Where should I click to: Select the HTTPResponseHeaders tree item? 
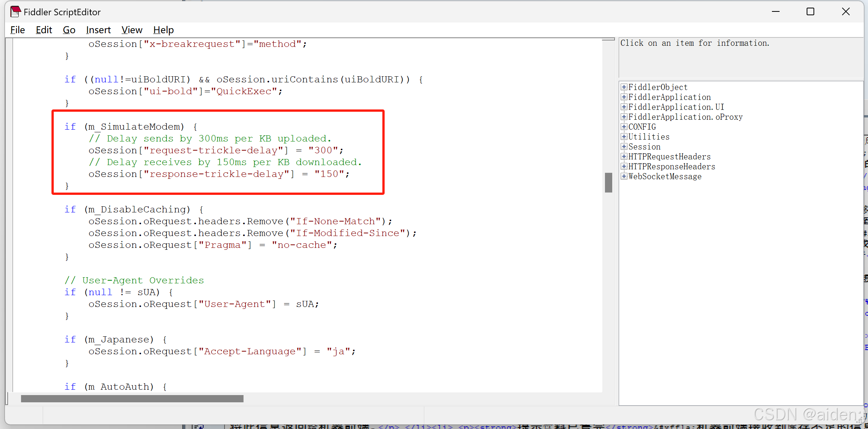pos(671,167)
